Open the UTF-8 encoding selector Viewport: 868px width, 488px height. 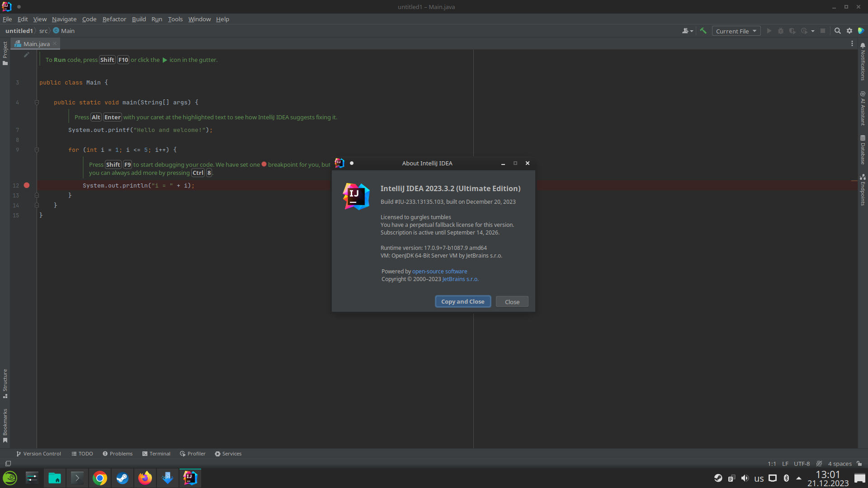[802, 464]
